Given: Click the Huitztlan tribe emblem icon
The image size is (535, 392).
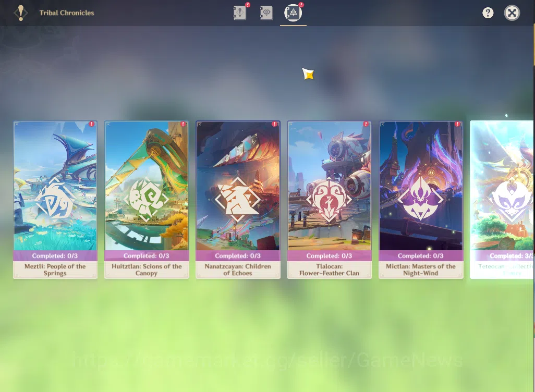Looking at the screenshot, I should point(146,200).
